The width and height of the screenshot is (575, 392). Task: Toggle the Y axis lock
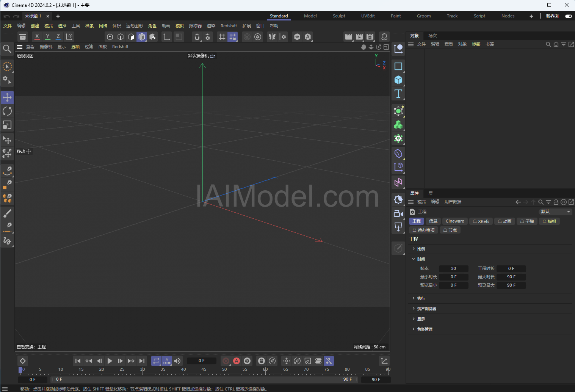(x=47, y=37)
